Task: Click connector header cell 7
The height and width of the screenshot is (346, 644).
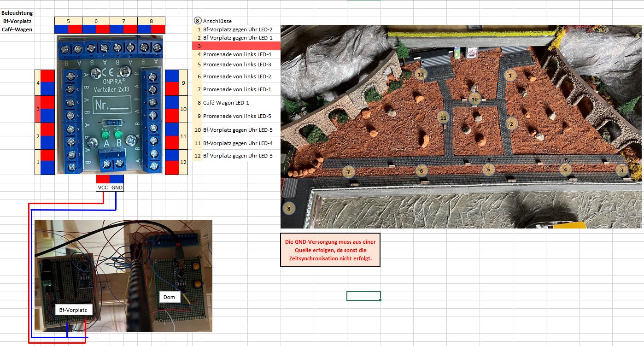Action: click(123, 21)
